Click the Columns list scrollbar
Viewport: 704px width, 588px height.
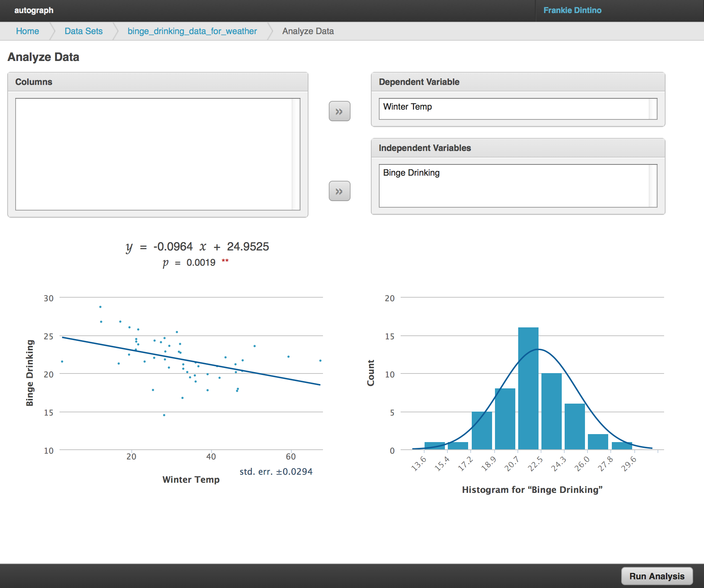coord(296,154)
